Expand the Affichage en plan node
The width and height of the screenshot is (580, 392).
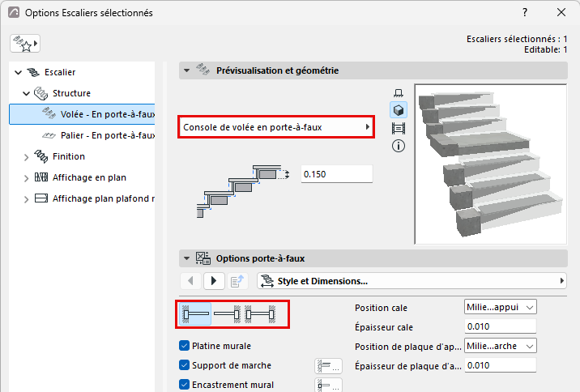[x=26, y=178]
